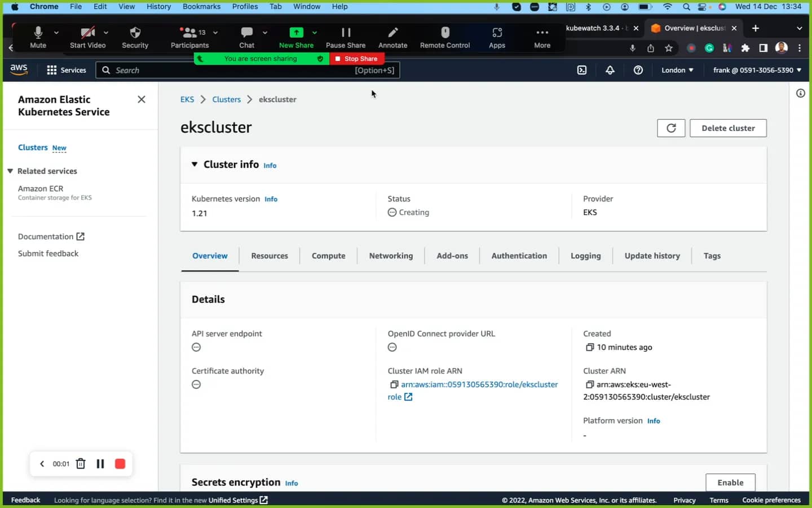The width and height of the screenshot is (812, 508).
Task: Enable secrets encryption
Action: click(730, 483)
